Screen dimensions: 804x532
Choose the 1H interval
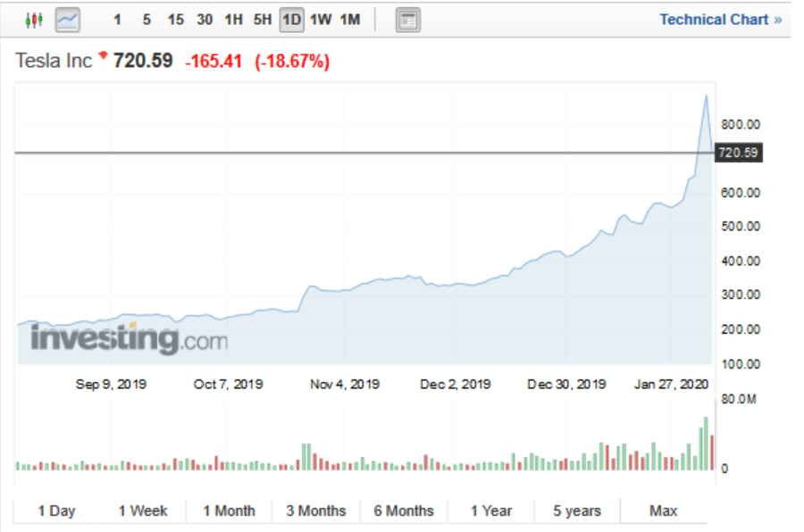(x=233, y=20)
